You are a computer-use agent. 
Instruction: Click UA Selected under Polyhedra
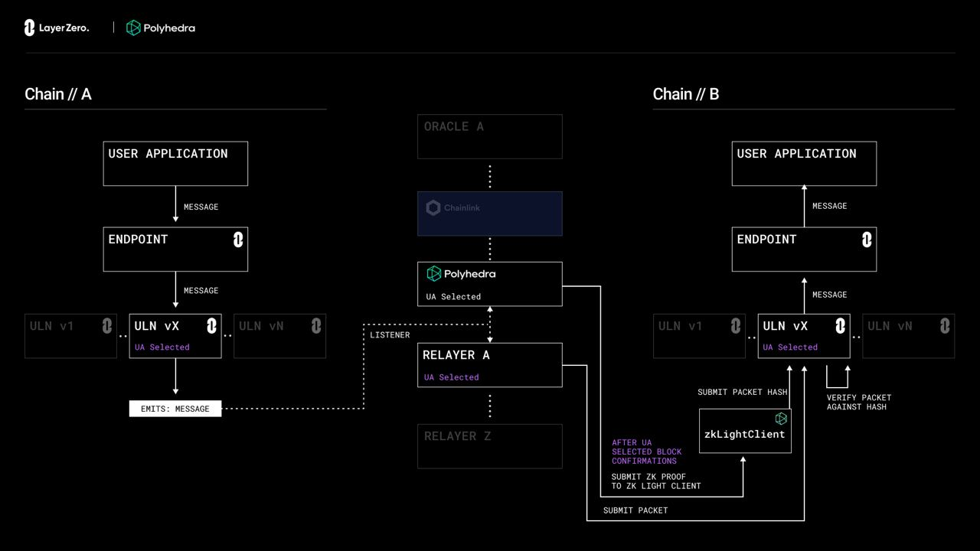point(453,297)
